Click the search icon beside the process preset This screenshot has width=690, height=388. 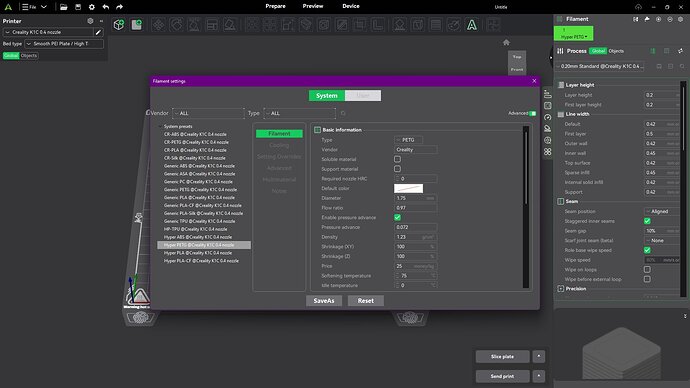tap(682, 66)
